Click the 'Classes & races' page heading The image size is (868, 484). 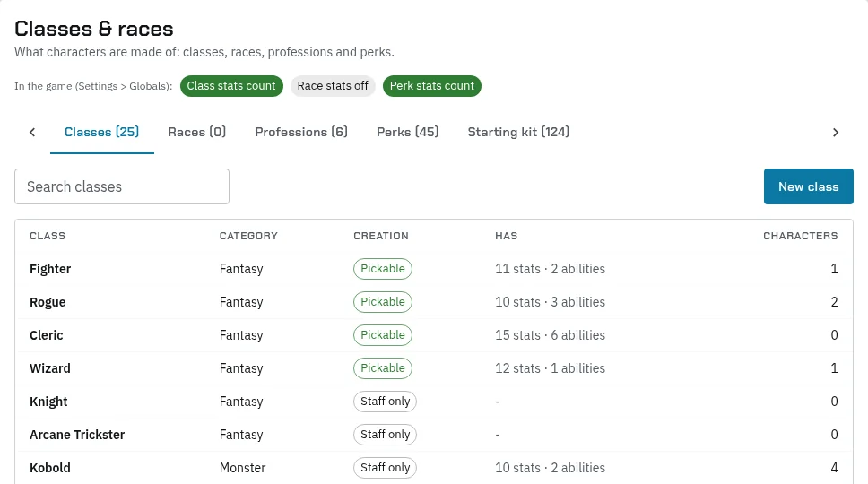pos(93,29)
